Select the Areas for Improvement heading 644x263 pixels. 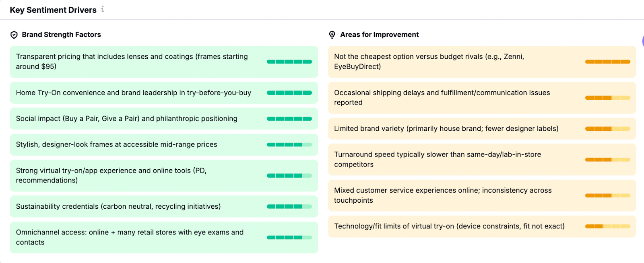(x=379, y=35)
